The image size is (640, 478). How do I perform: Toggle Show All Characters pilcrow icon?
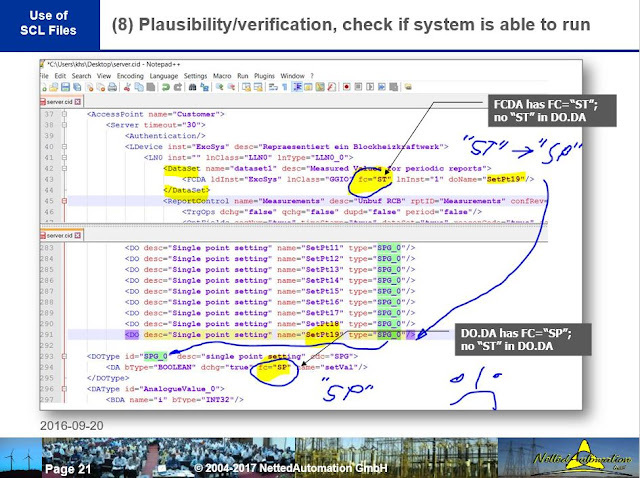(284, 87)
